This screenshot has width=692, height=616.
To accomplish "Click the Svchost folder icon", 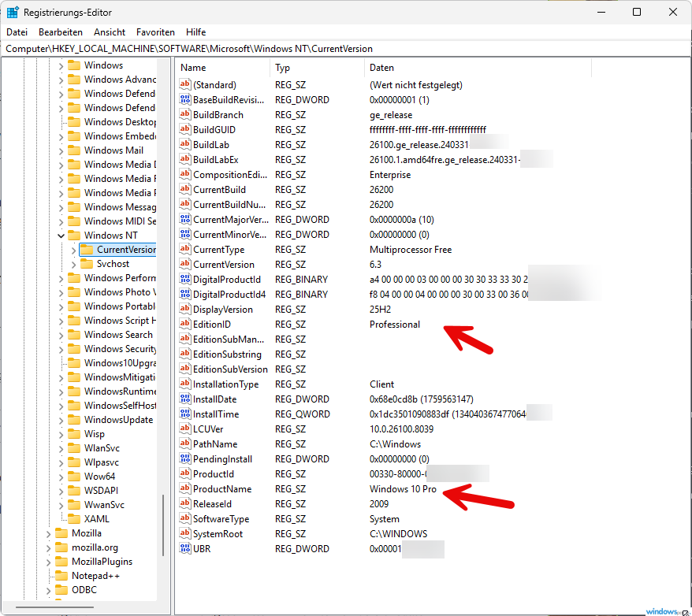I will 86,263.
